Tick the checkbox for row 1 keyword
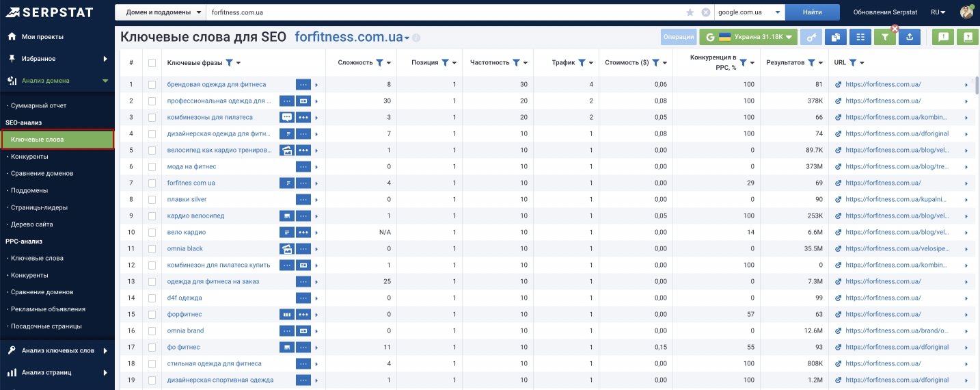Screen dimensions: 980x390 [152, 85]
